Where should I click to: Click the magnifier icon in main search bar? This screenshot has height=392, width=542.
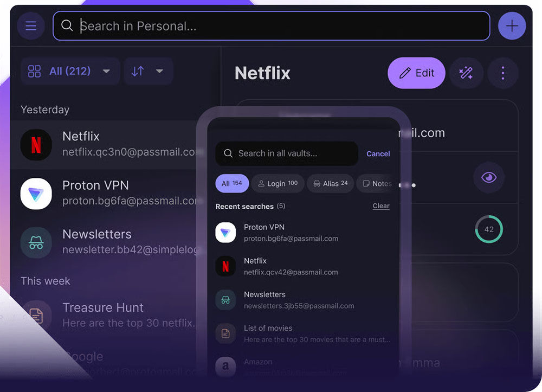pos(67,25)
